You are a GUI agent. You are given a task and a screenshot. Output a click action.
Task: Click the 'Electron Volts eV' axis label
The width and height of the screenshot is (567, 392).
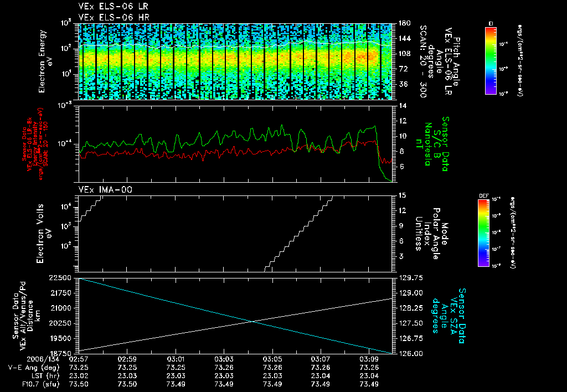(x=44, y=234)
